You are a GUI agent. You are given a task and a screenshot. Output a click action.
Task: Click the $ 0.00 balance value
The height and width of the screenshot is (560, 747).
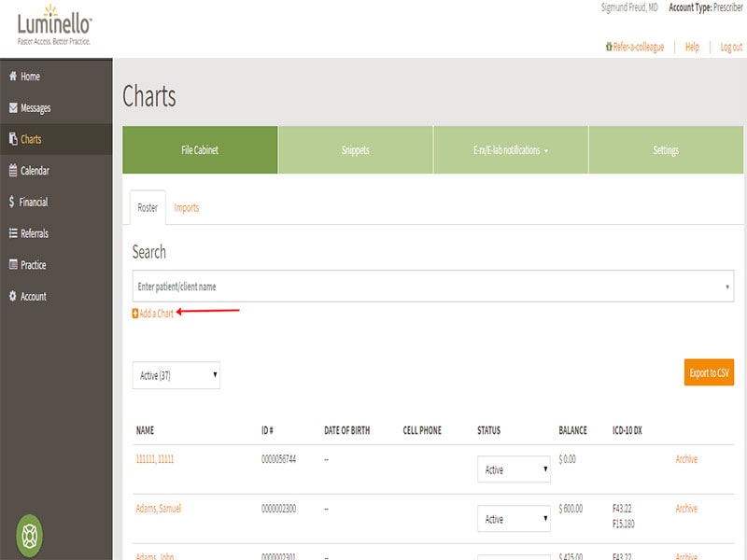click(x=567, y=459)
